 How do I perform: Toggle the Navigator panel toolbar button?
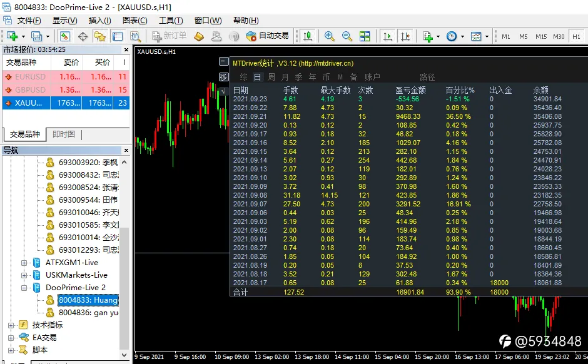click(x=99, y=36)
